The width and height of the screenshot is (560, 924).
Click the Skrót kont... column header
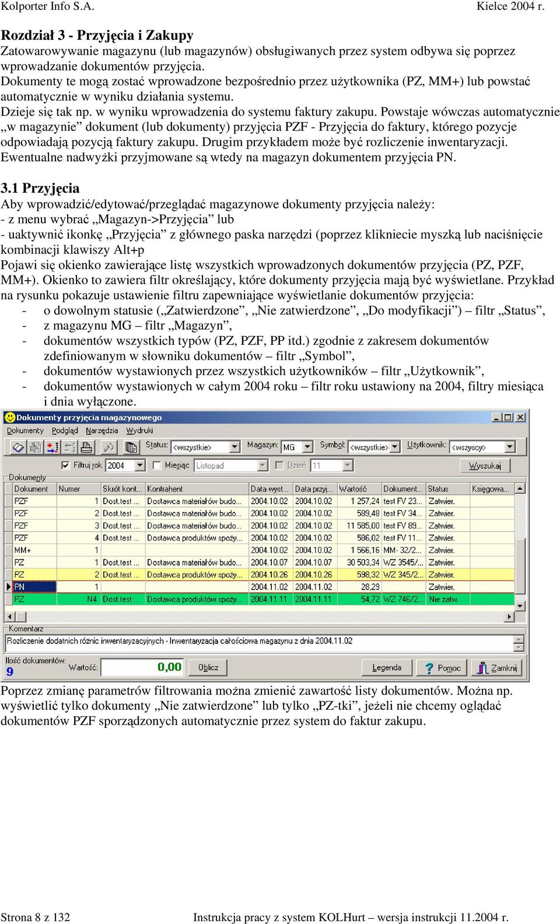click(123, 489)
